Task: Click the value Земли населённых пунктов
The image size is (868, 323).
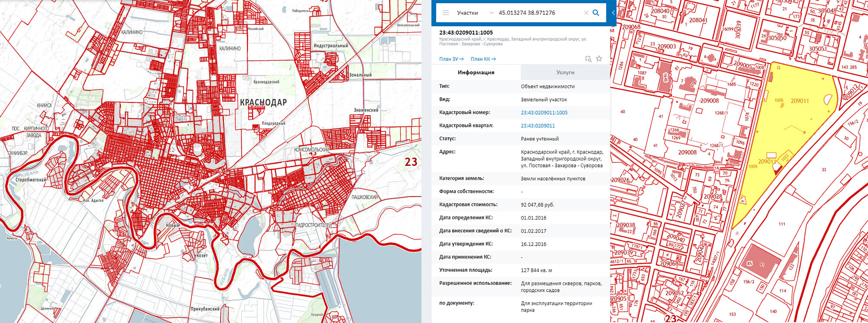Action: [553, 178]
